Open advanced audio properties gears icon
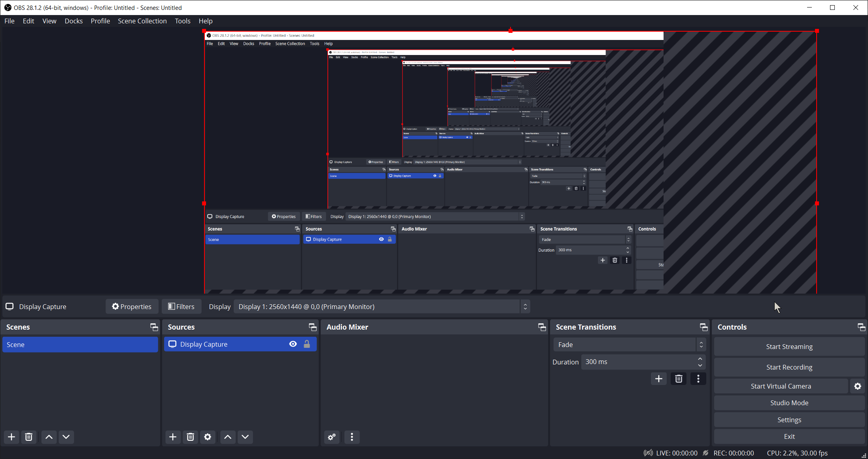The height and width of the screenshot is (459, 868). click(x=332, y=437)
